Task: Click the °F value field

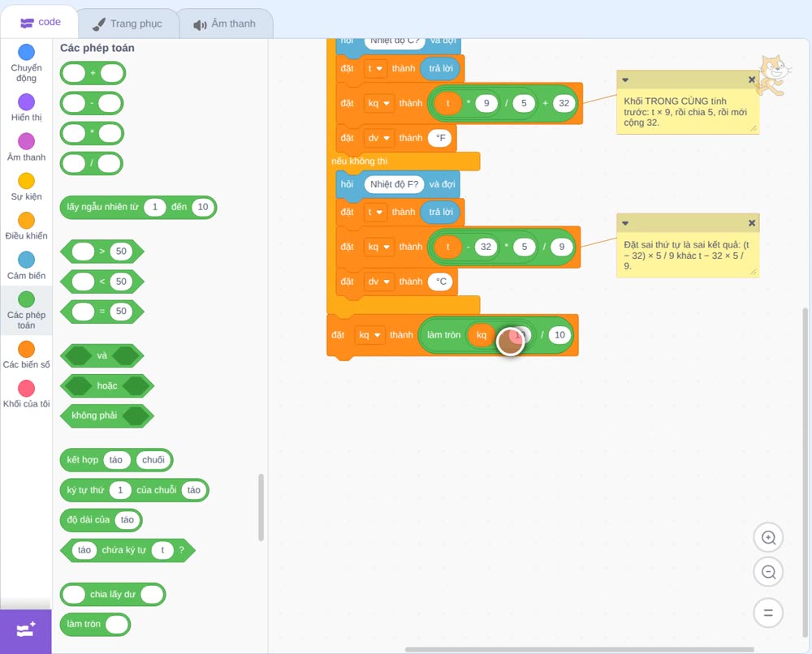Action: [440, 138]
